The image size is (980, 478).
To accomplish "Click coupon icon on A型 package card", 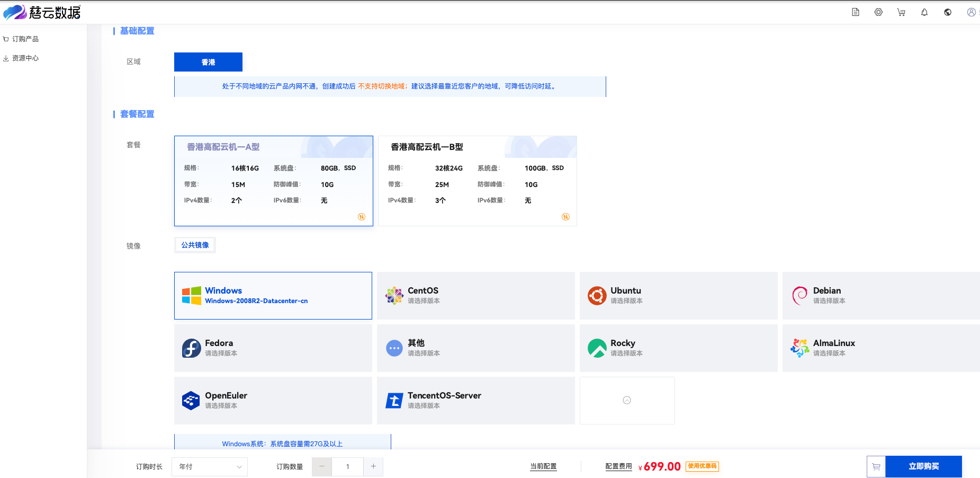I will pos(362,217).
